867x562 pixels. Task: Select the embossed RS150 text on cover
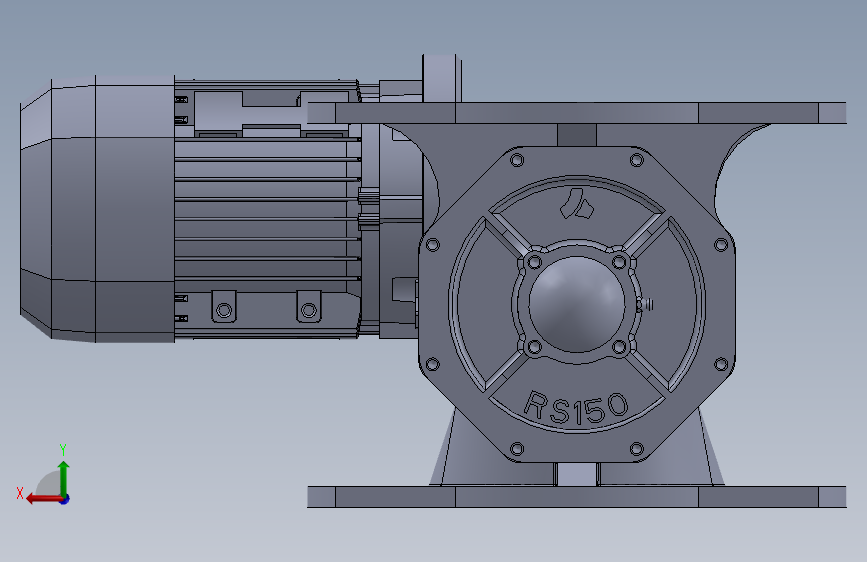click(x=576, y=408)
